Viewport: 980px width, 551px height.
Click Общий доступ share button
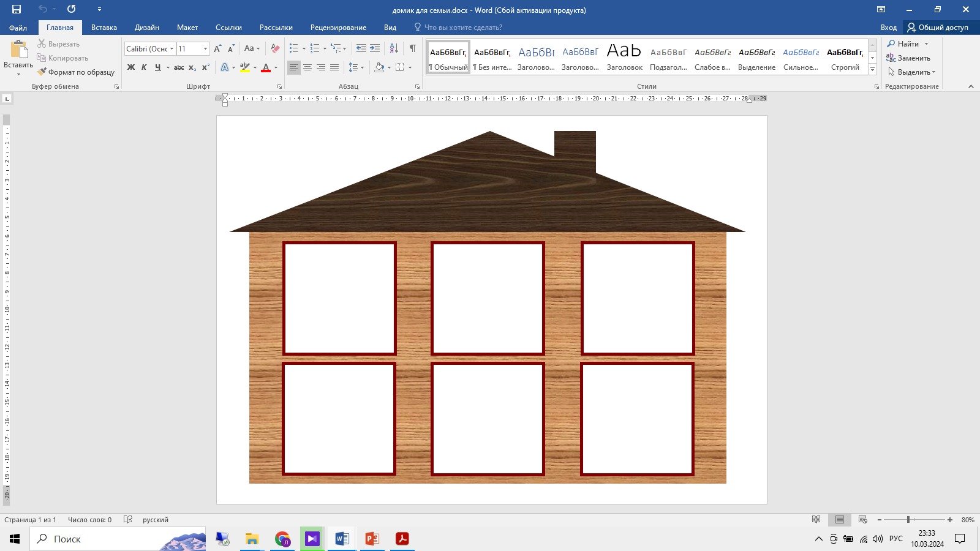[x=938, y=28]
